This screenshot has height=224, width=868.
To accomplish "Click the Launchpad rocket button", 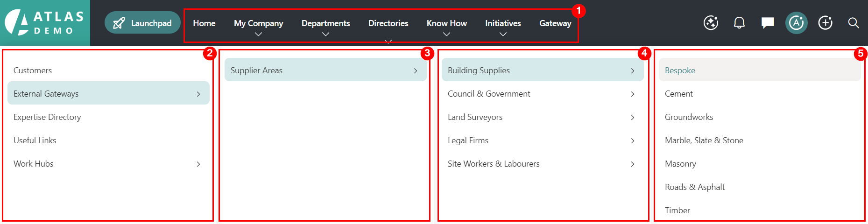I will (x=142, y=23).
